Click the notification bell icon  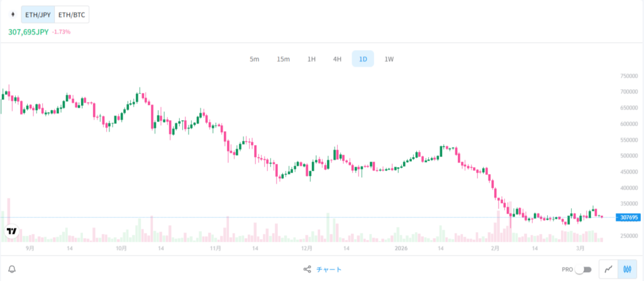point(12,269)
